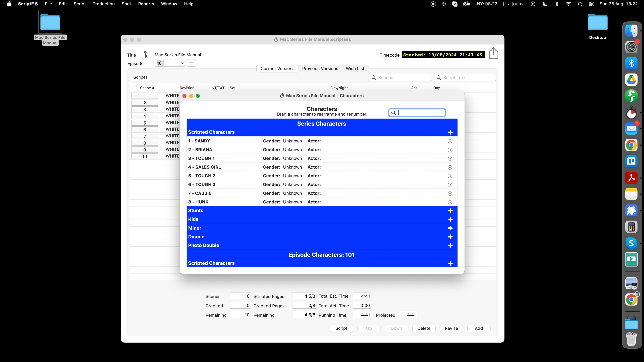The height and width of the screenshot is (362, 644).
Task: Open the Wish List tab
Action: [355, 69]
